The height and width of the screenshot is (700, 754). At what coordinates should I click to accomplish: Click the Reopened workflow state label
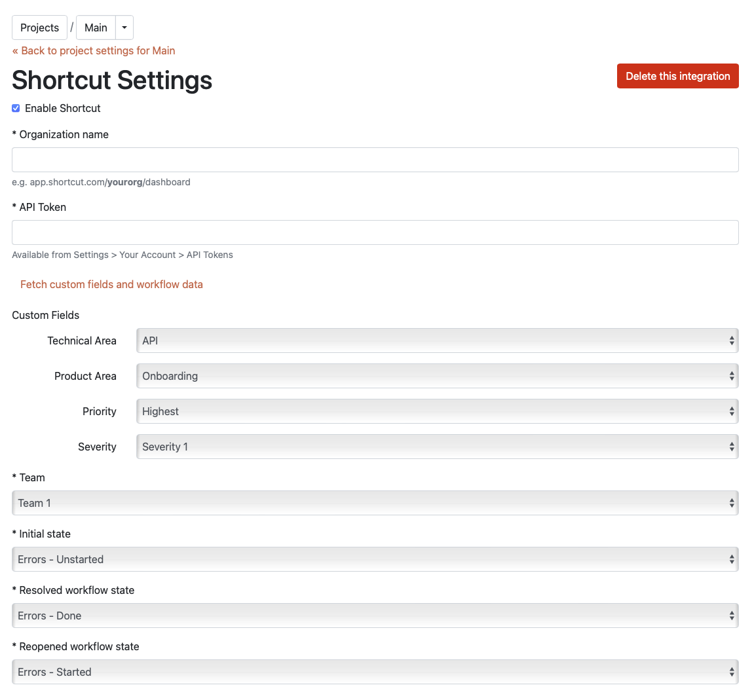75,646
